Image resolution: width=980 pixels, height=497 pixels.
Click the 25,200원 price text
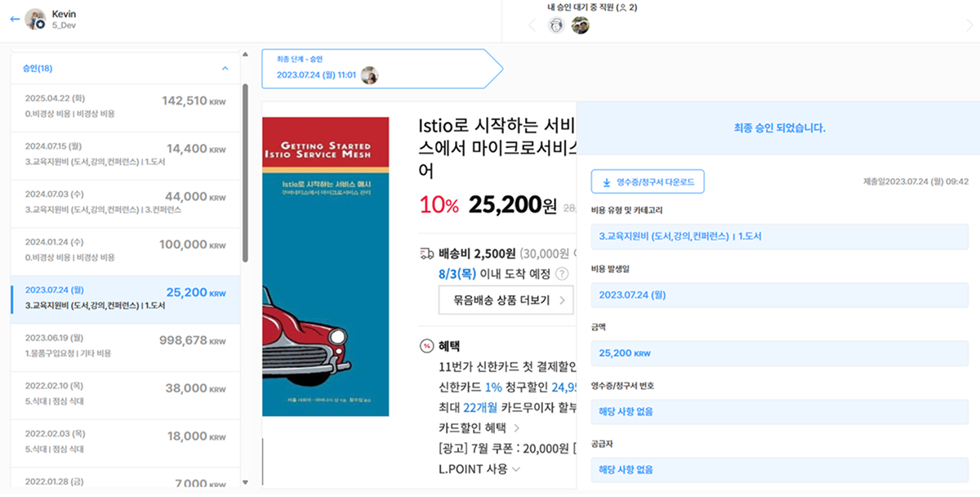513,205
